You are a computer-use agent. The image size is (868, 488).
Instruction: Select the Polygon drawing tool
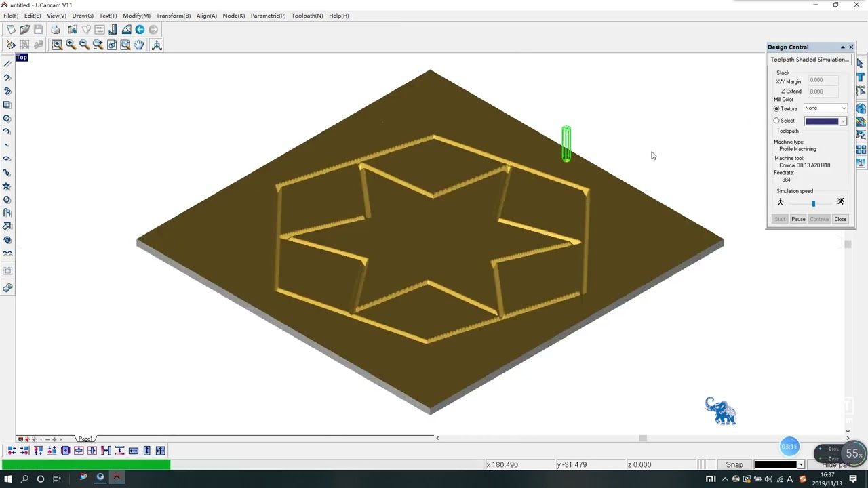point(7,199)
